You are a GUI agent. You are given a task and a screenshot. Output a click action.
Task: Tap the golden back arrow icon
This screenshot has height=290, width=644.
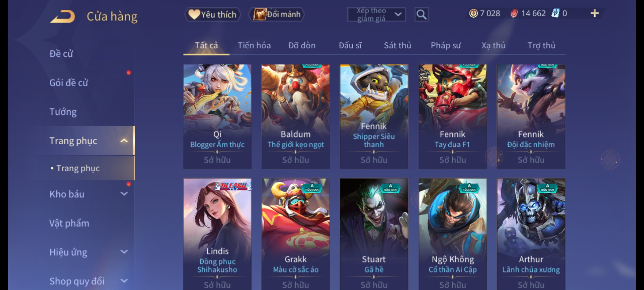click(x=63, y=17)
